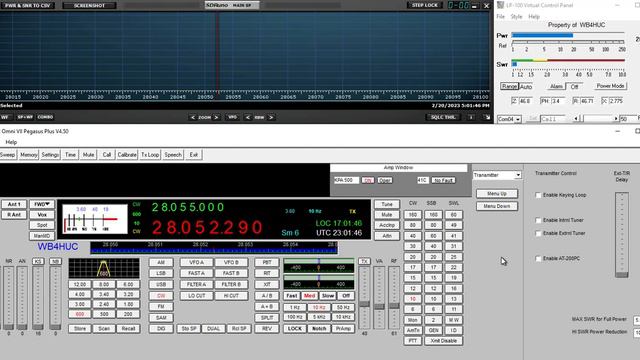Select the CW mode button
640x360 pixels.
(161, 296)
